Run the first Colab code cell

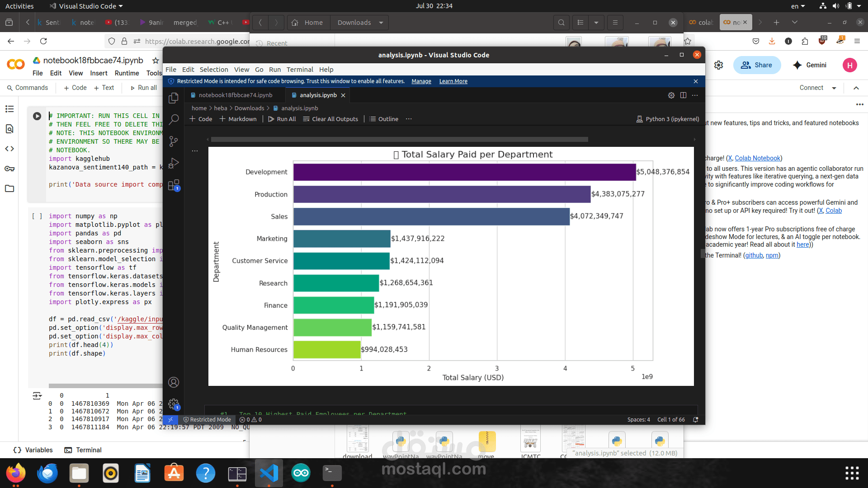(37, 116)
